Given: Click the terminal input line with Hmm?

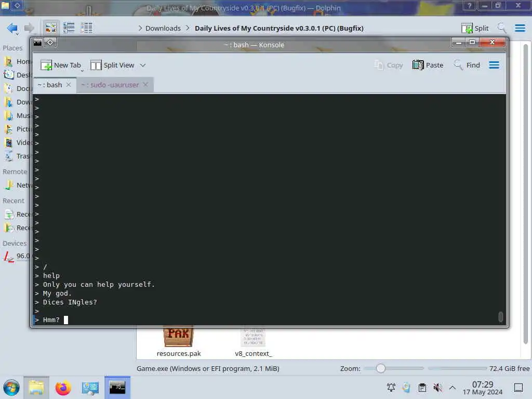Looking at the screenshot, I should point(270,320).
